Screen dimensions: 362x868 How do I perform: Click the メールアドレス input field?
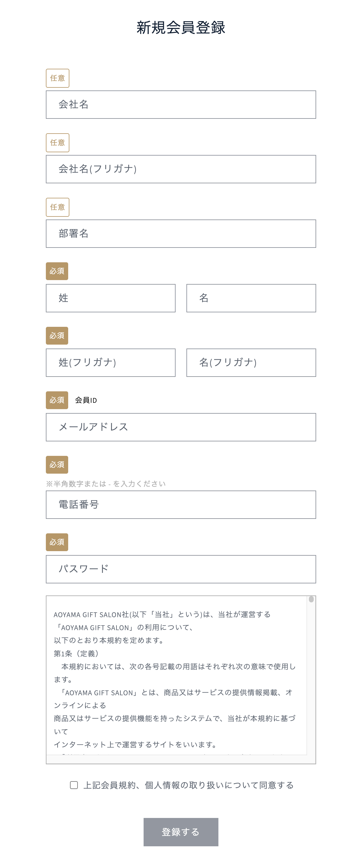point(181,427)
